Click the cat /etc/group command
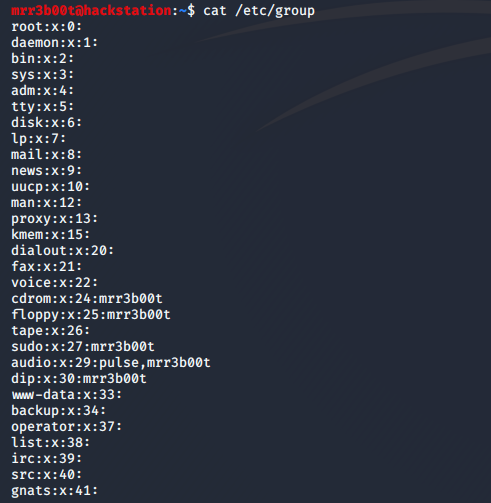The height and width of the screenshot is (503, 491). click(259, 11)
